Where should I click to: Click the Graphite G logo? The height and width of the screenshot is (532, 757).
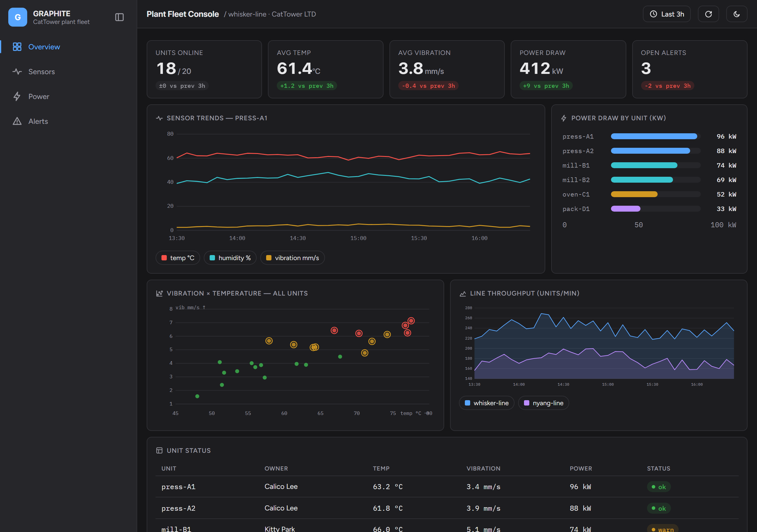tap(17, 17)
